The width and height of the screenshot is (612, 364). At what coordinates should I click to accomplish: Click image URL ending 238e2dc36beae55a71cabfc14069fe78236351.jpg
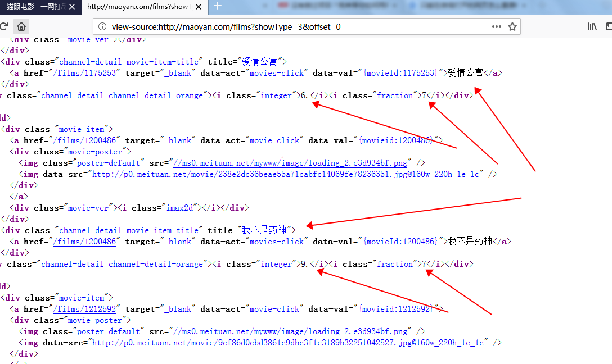(x=286, y=174)
